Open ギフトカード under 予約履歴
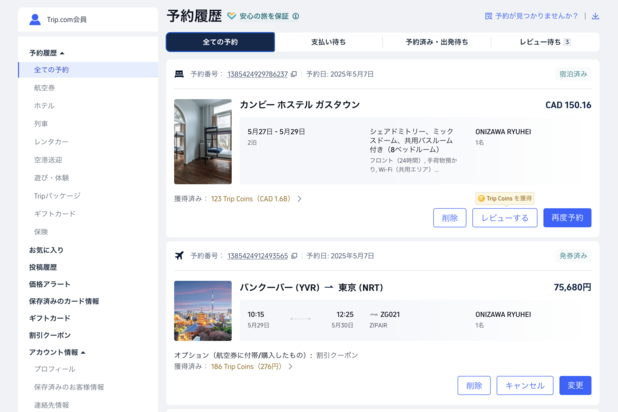Image resolution: width=618 pixels, height=412 pixels. [x=54, y=214]
